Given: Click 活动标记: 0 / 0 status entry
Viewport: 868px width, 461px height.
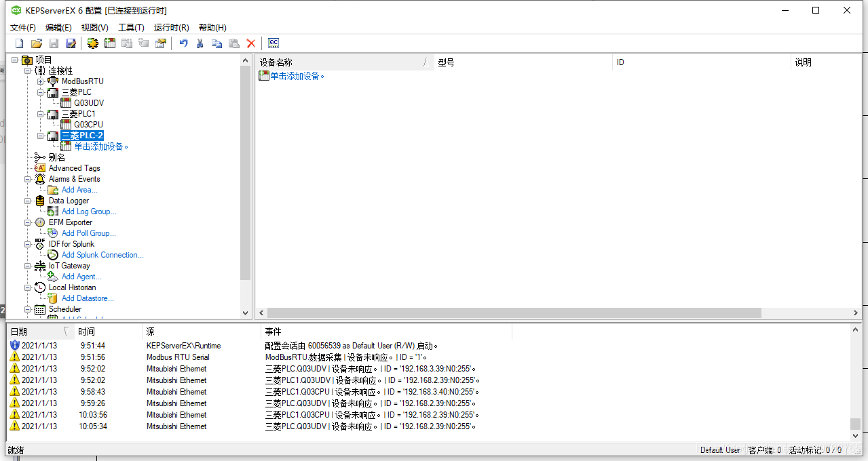Looking at the screenshot, I should coord(816,450).
